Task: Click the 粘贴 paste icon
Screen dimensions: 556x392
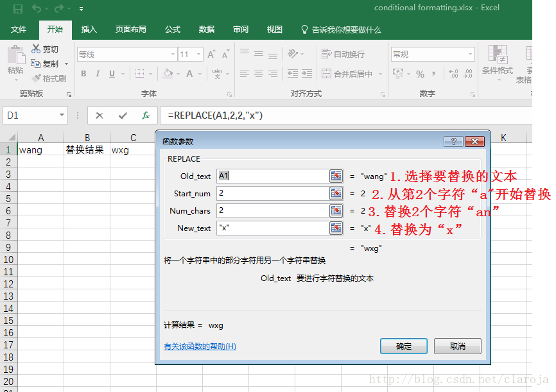Action: pyautogui.click(x=15, y=55)
